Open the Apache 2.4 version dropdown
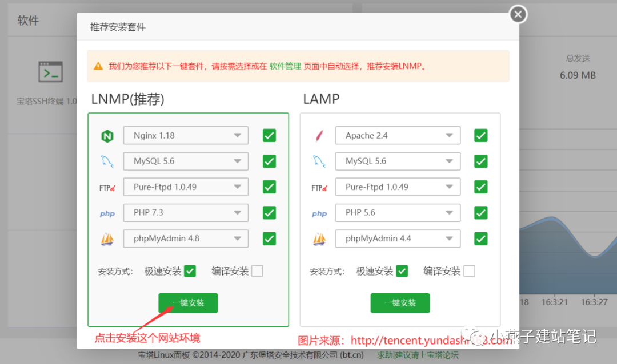The height and width of the screenshot is (364, 617). tap(398, 135)
